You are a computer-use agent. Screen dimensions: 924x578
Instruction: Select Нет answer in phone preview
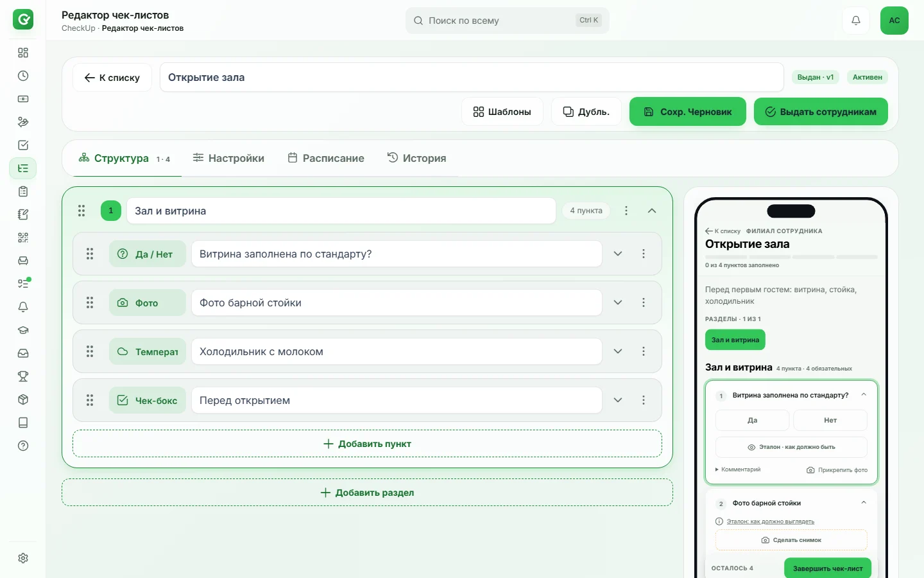pos(830,420)
